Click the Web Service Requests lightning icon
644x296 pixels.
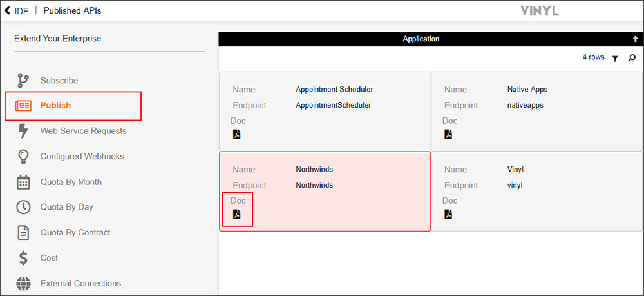tap(23, 131)
